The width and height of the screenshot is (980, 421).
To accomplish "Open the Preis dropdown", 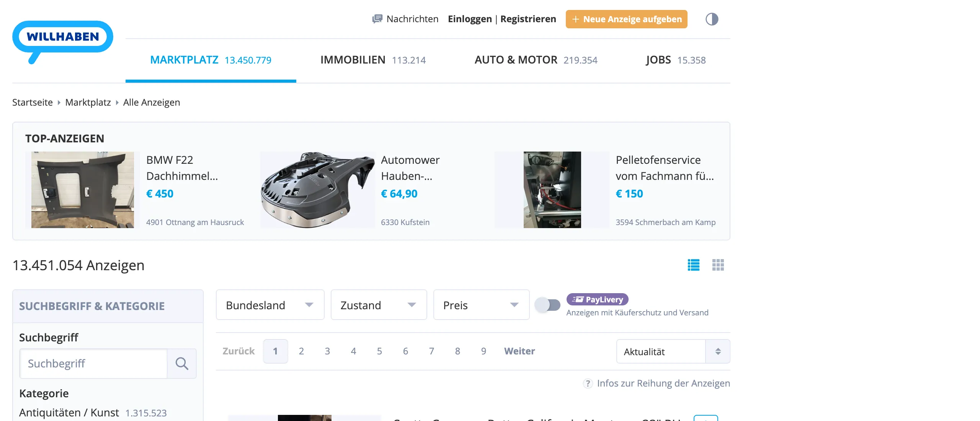I will click(x=481, y=305).
